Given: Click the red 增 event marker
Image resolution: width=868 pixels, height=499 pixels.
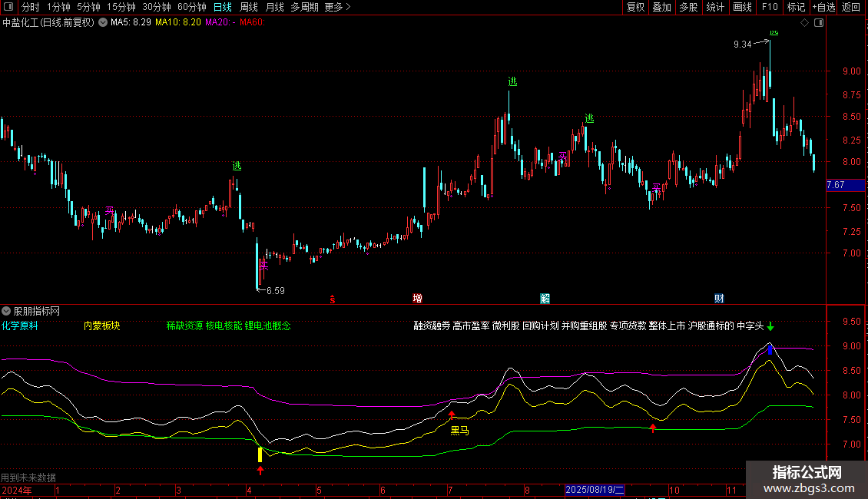Looking at the screenshot, I should (x=417, y=299).
